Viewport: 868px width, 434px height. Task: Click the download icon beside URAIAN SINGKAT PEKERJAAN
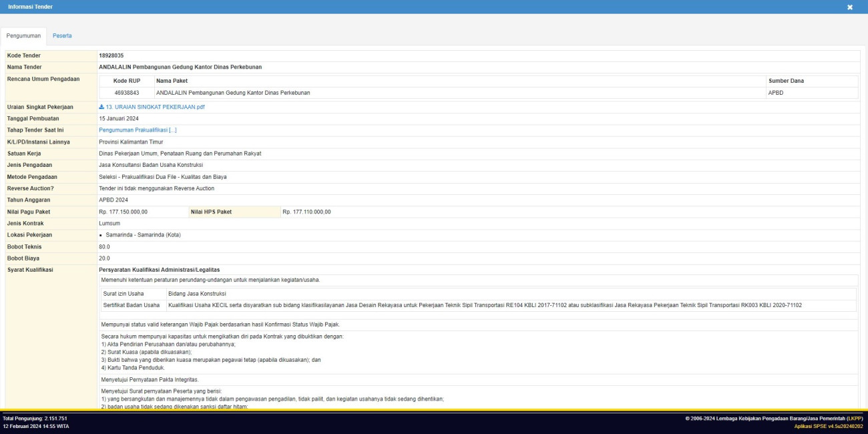pos(101,107)
